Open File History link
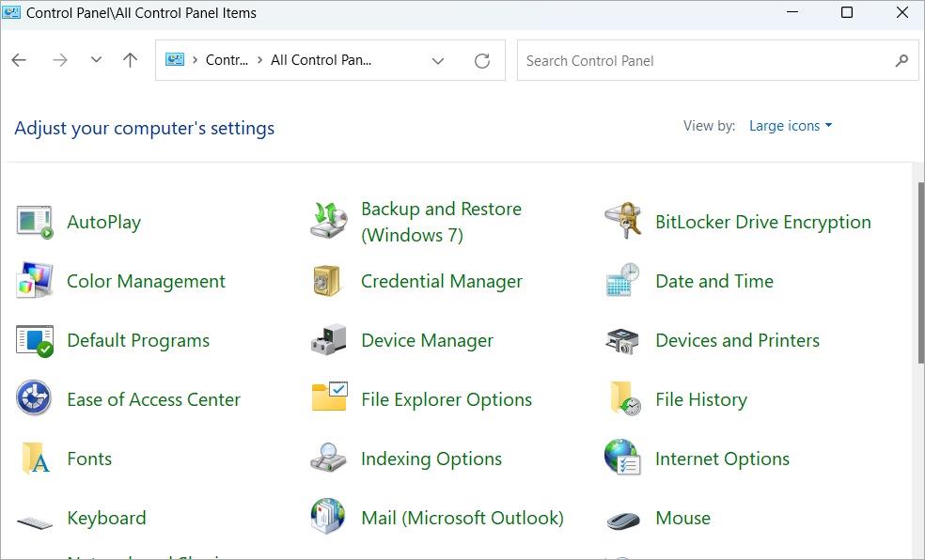This screenshot has width=925, height=560. click(701, 399)
